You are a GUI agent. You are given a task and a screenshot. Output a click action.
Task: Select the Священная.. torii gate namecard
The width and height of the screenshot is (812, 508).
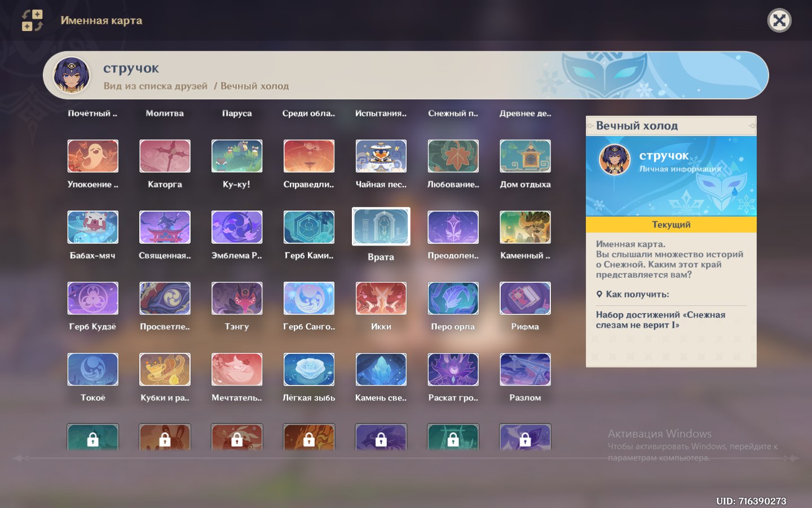pos(165,227)
